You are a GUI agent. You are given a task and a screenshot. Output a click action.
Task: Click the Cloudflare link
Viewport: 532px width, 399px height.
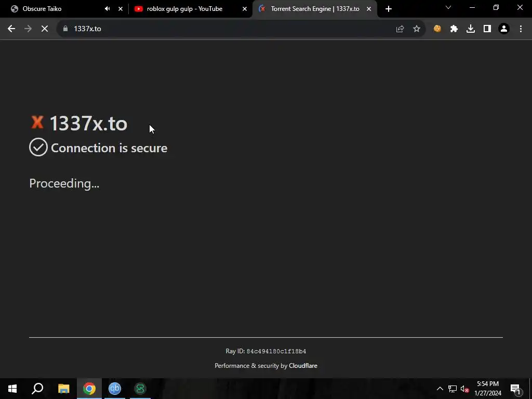[x=303, y=366]
